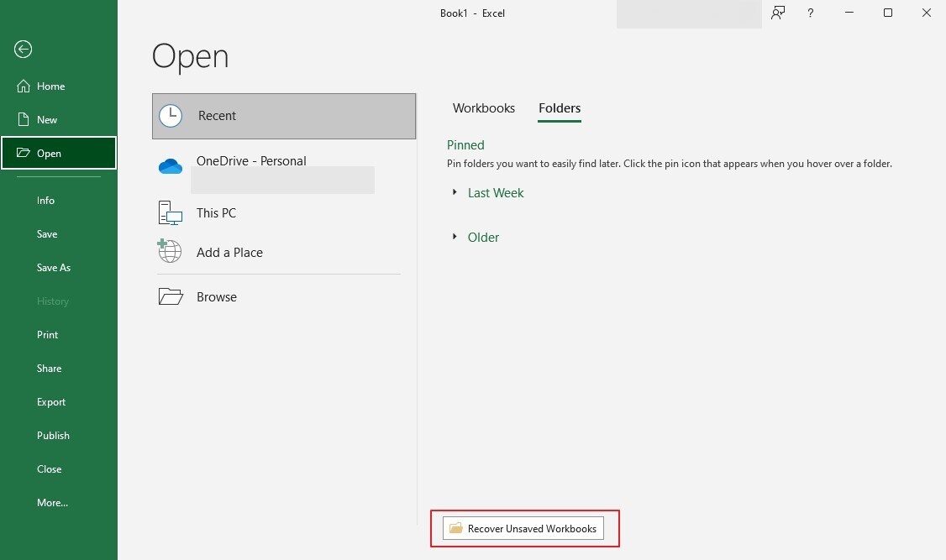Click the Open folder icon in sidebar
Viewport: 946px width, 560px height.
pos(24,153)
